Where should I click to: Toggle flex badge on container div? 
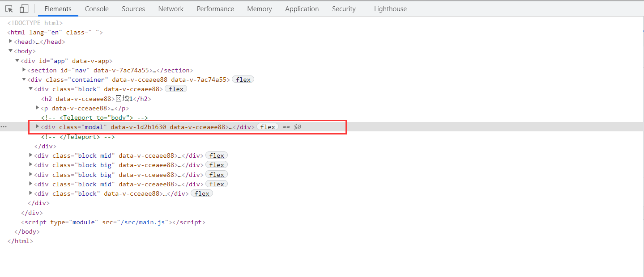tap(243, 80)
